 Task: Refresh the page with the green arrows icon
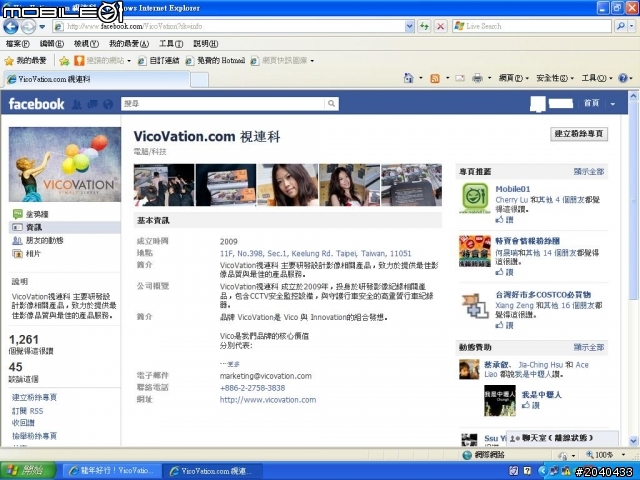[424, 27]
